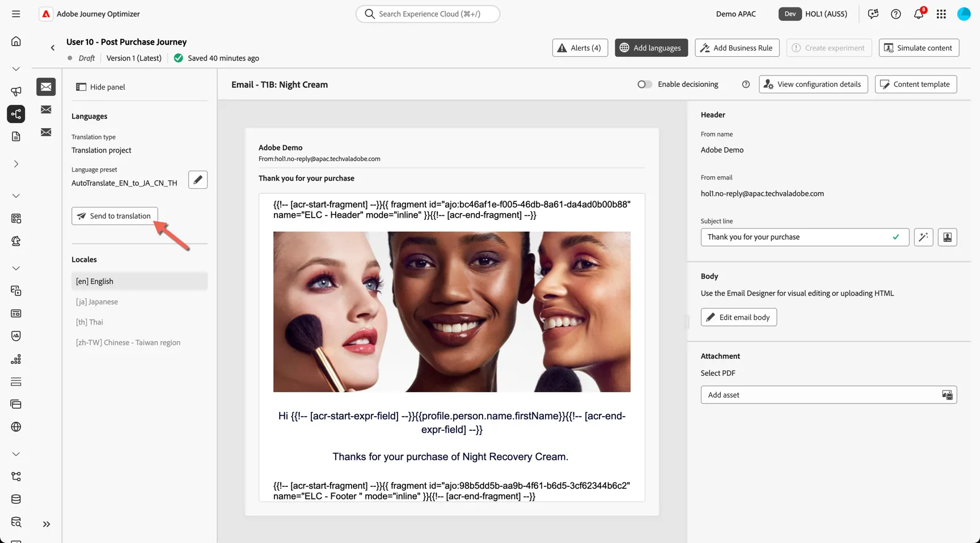Click Translation project text
This screenshot has height=543, width=980.
[101, 150]
